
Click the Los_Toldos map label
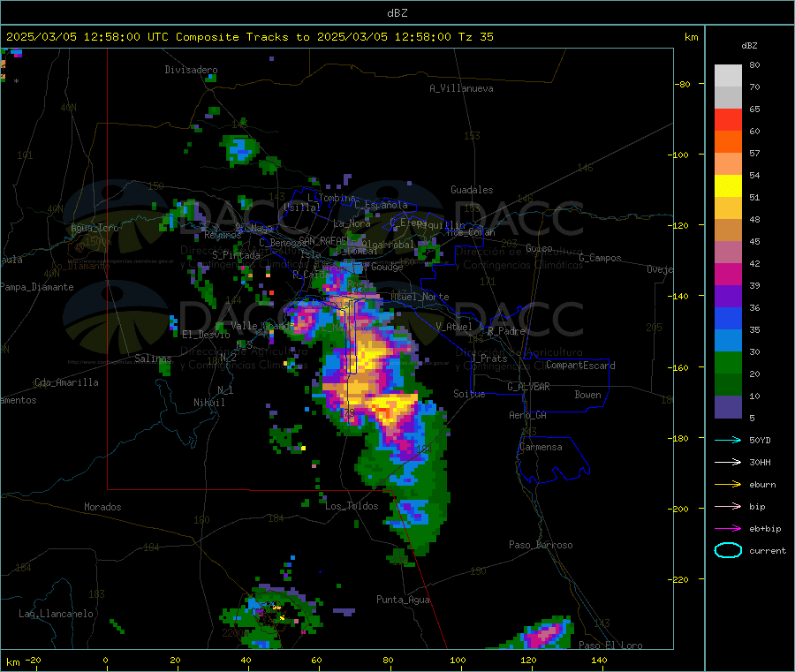point(352,506)
